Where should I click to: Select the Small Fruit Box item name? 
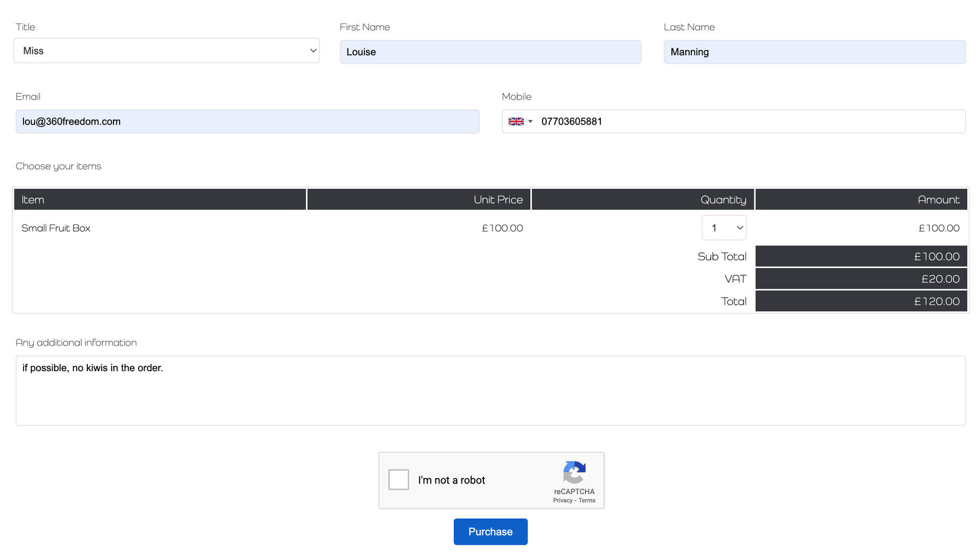tap(56, 228)
